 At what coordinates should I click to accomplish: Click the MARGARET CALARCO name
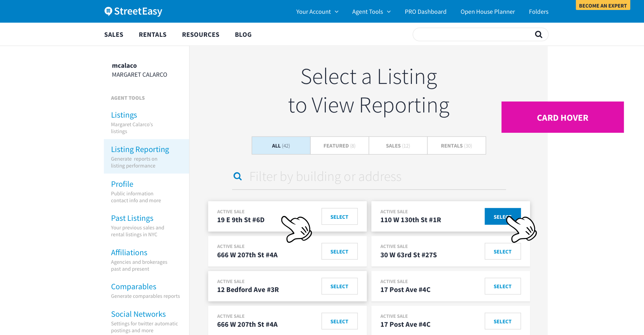139,75
